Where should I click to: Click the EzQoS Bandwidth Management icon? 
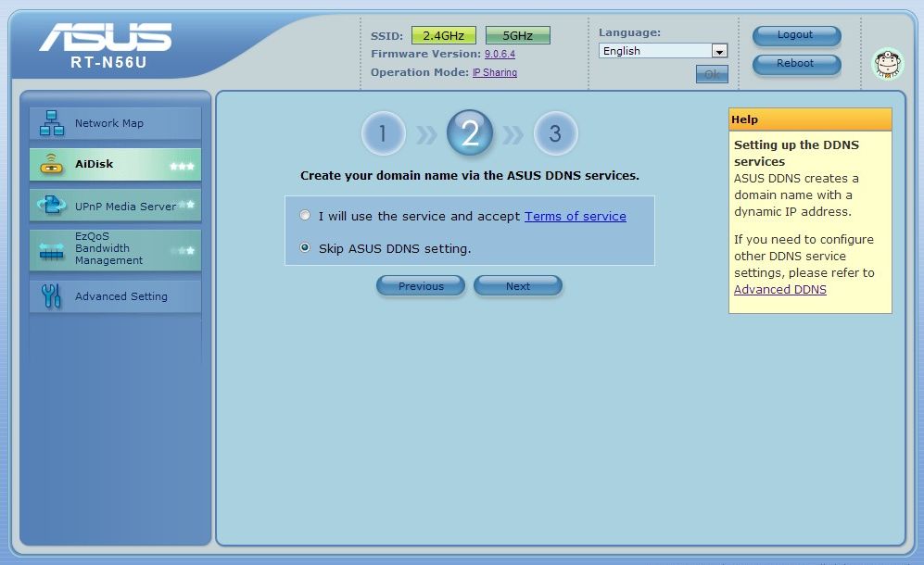(x=51, y=249)
